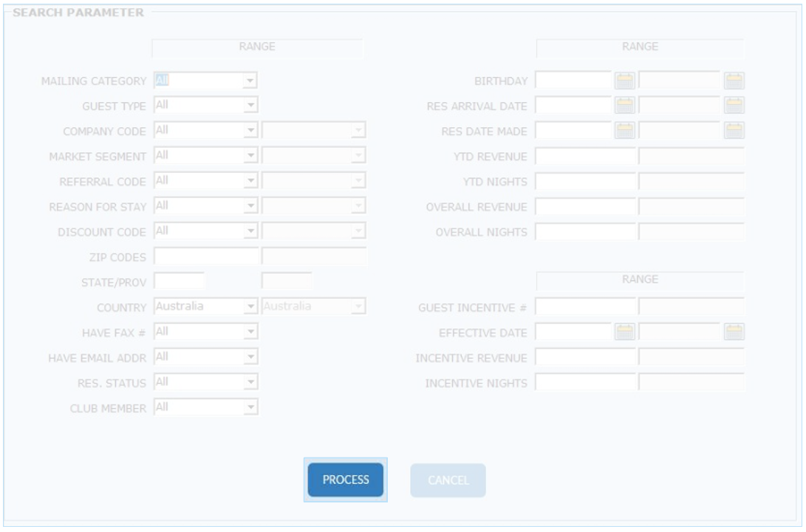Open Res Arrival Date end calendar
Image resolution: width=806 pixels, height=532 pixels.
click(734, 106)
